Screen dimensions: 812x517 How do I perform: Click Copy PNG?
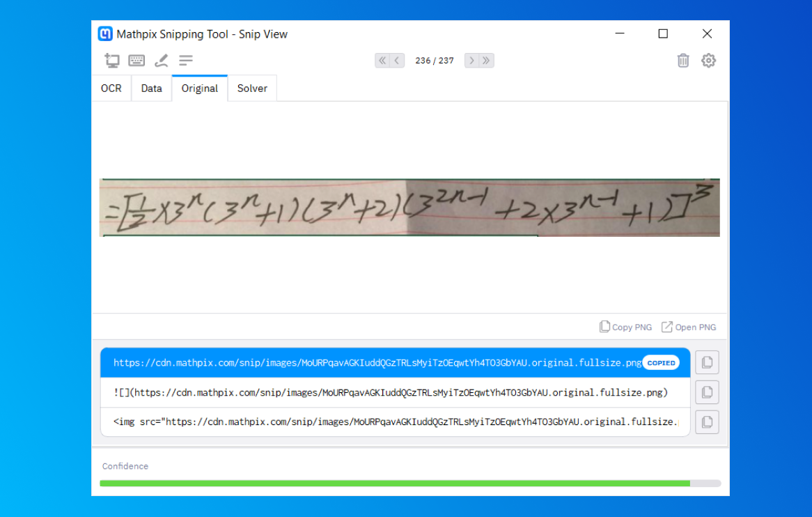625,327
